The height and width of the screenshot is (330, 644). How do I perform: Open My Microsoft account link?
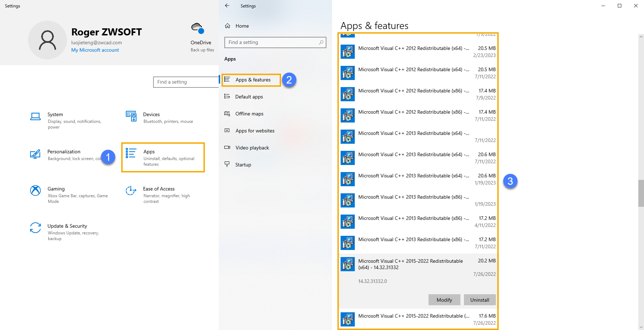click(x=95, y=50)
